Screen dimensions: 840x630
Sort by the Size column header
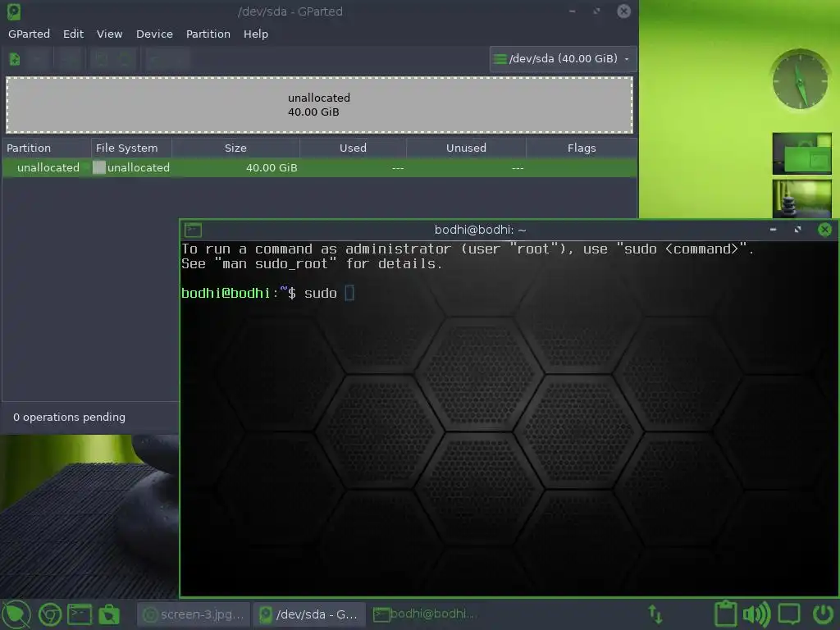[235, 148]
